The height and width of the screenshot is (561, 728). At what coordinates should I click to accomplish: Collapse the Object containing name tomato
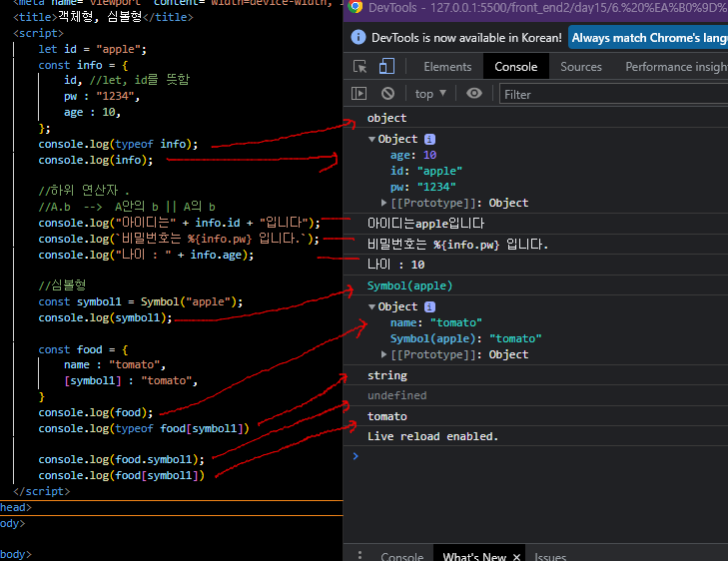pyautogui.click(x=371, y=306)
